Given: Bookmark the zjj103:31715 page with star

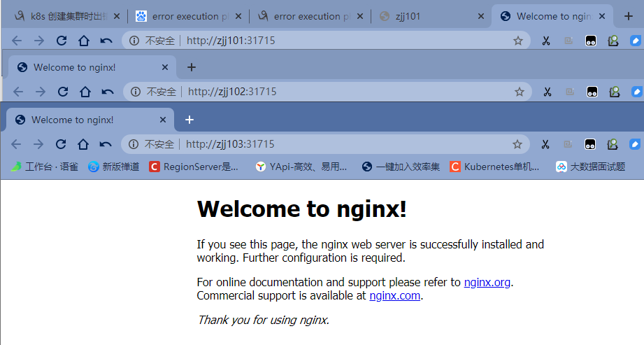Looking at the screenshot, I should [x=517, y=144].
